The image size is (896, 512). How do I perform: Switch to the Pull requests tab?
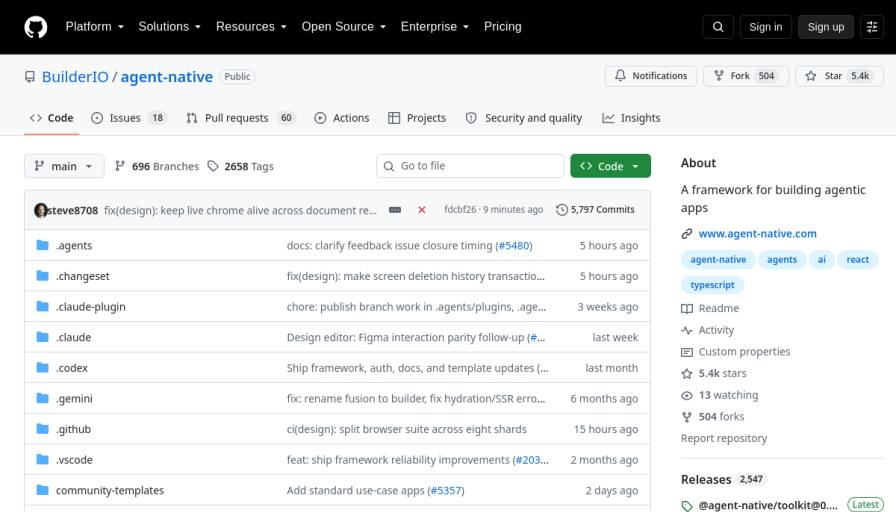[x=240, y=118]
